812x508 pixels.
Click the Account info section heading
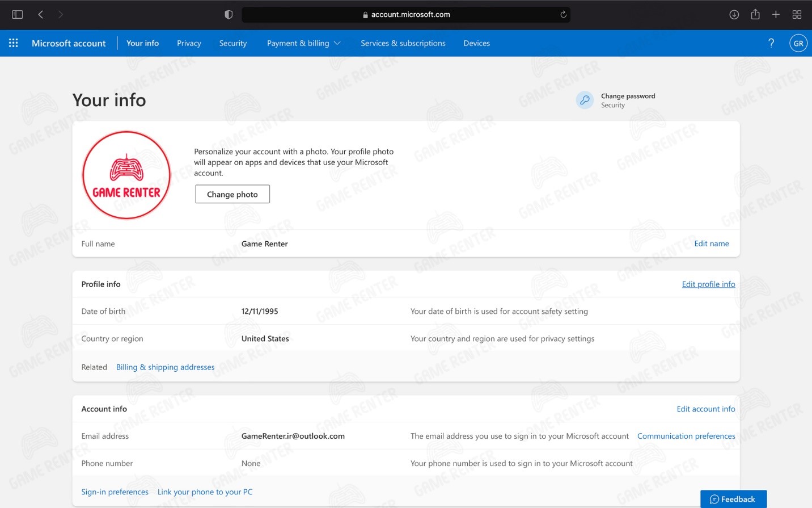pyautogui.click(x=104, y=409)
